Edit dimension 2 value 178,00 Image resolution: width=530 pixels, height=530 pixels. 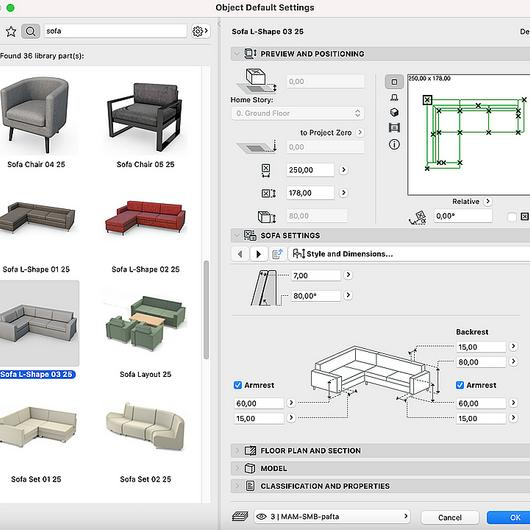(310, 193)
